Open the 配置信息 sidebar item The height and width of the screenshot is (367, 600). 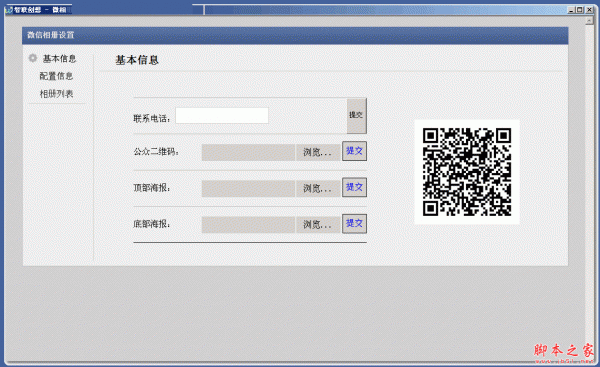click(56, 76)
